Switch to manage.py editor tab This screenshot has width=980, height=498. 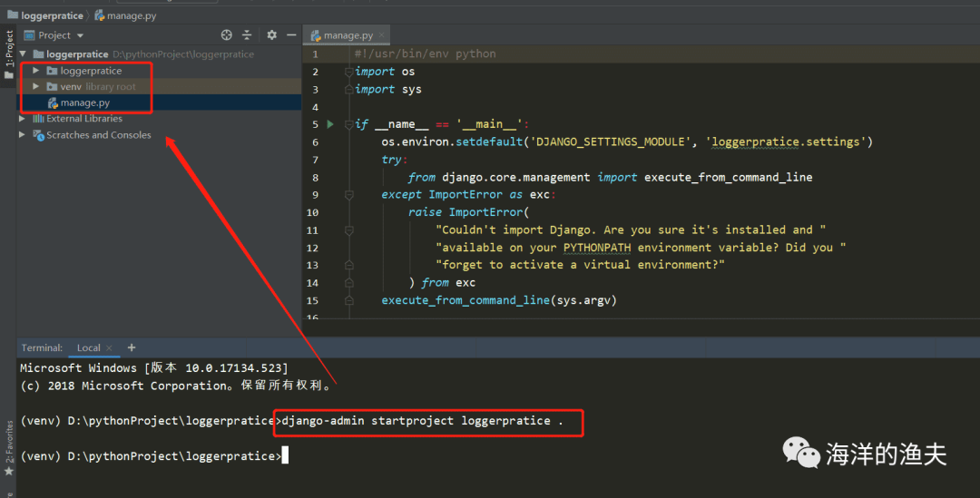coord(348,35)
